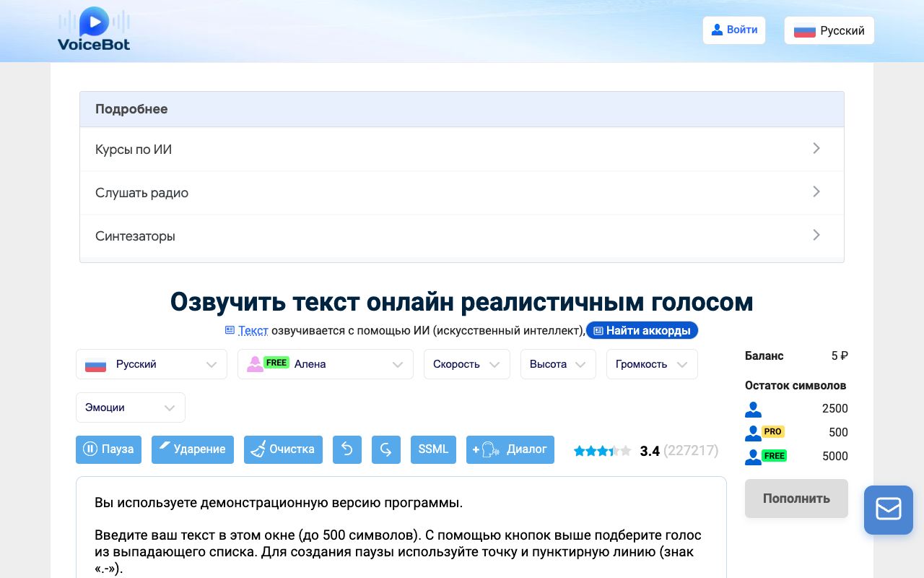
Task: Open the Алена voice dropdown
Action: 326,364
